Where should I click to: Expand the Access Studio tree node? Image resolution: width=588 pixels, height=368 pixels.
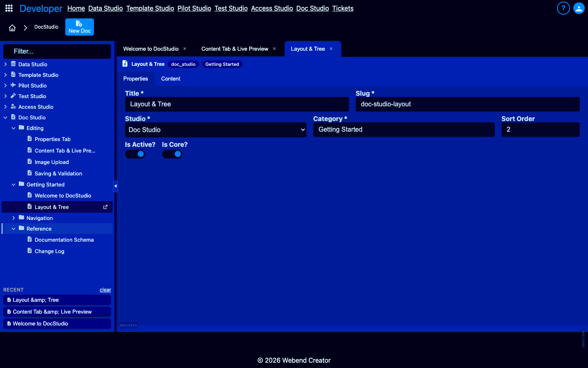pyautogui.click(x=5, y=107)
